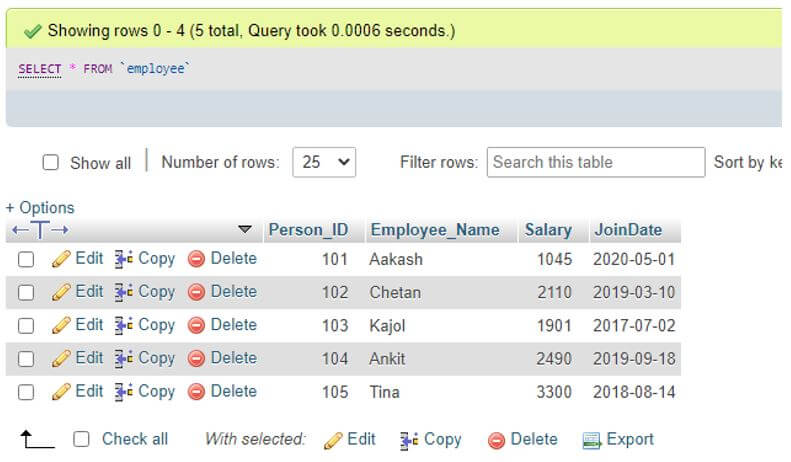This screenshot has width=791, height=462.
Task: Click the red Delete icon in With selected
Action: click(496, 440)
